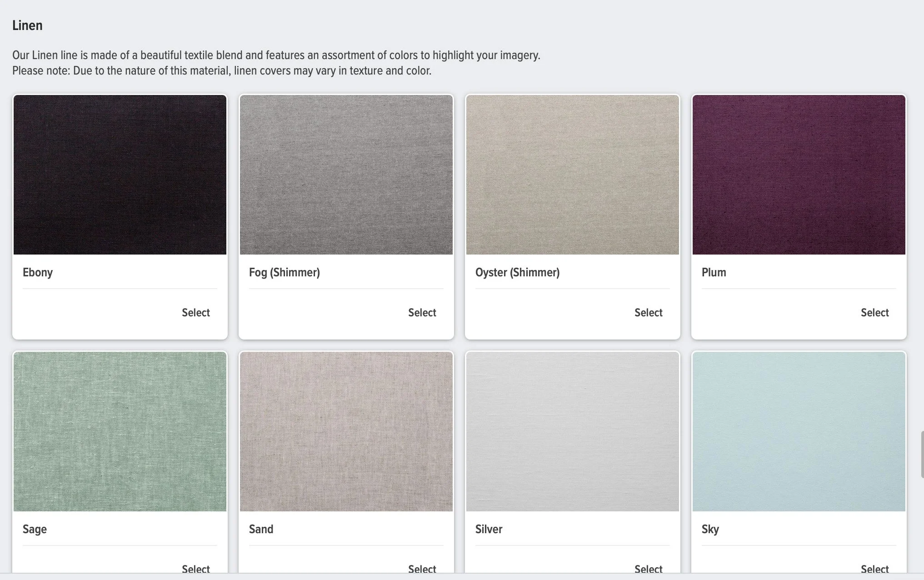Viewport: 924px width, 580px height.
Task: Click the Sand fabric swatch image
Action: click(346, 431)
